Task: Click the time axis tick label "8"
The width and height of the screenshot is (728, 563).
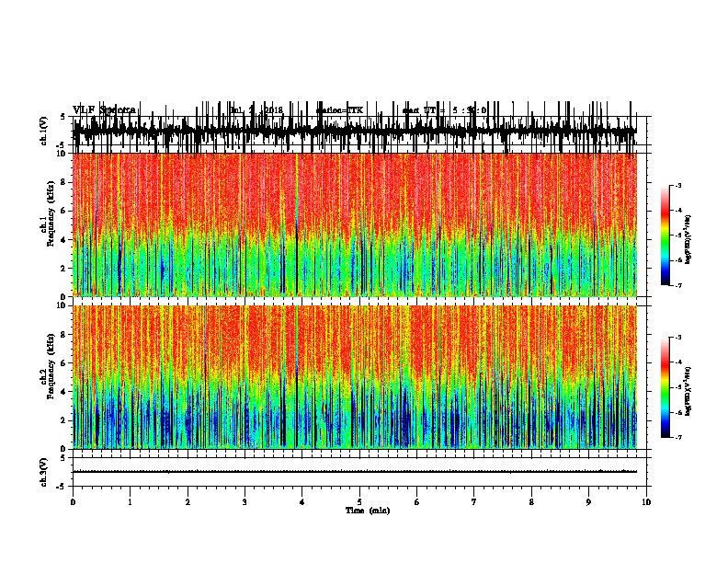Action: 531,502
